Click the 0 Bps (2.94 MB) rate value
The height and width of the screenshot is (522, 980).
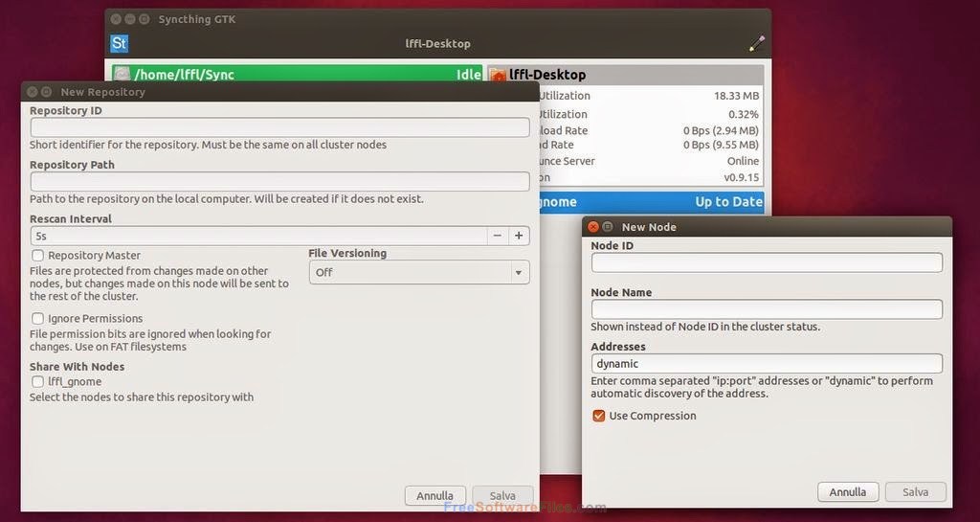coord(722,130)
